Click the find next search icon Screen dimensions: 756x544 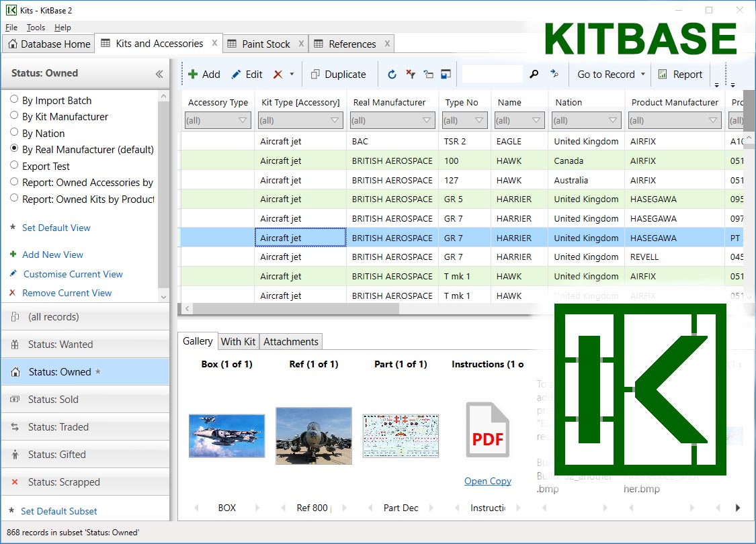tap(554, 74)
